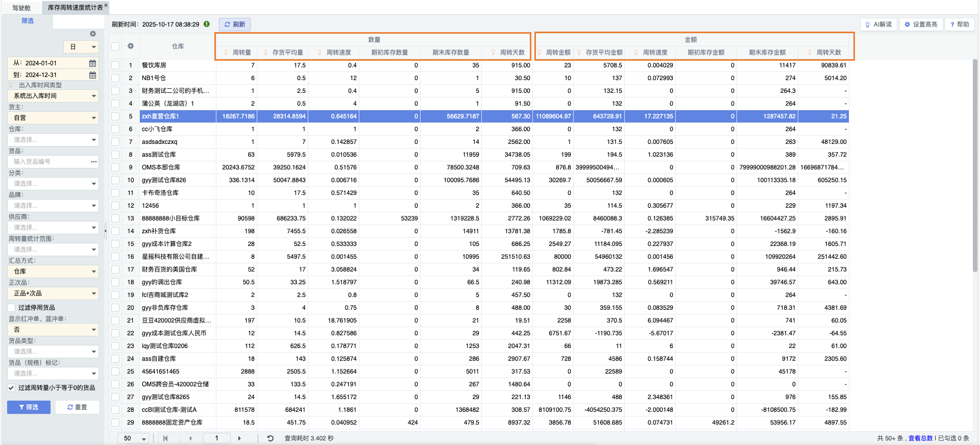Open the page size dropdown showing 50
This screenshot has height=445, width=980.
coord(144,439)
